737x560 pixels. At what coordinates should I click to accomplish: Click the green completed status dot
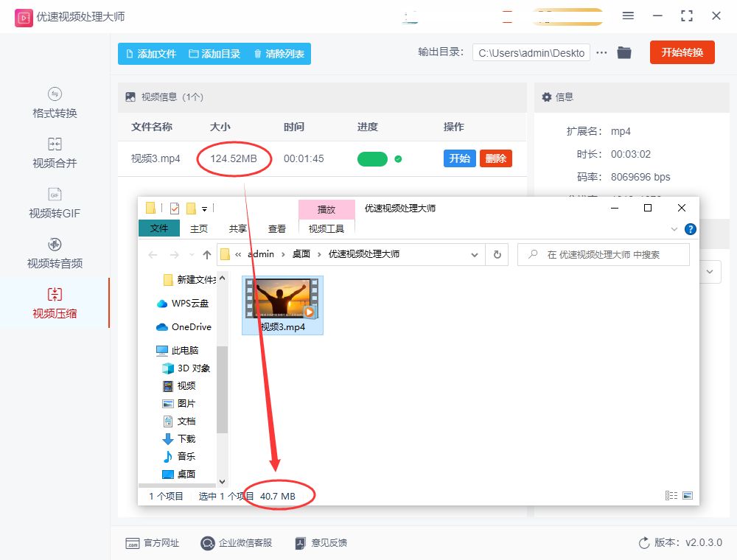coord(398,159)
